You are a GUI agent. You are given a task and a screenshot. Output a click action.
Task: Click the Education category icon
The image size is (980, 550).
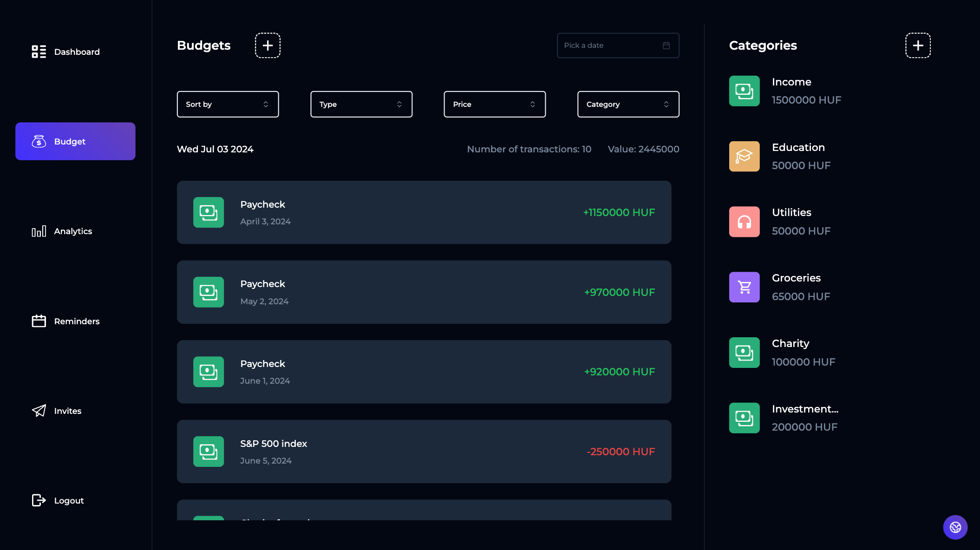pyautogui.click(x=745, y=156)
